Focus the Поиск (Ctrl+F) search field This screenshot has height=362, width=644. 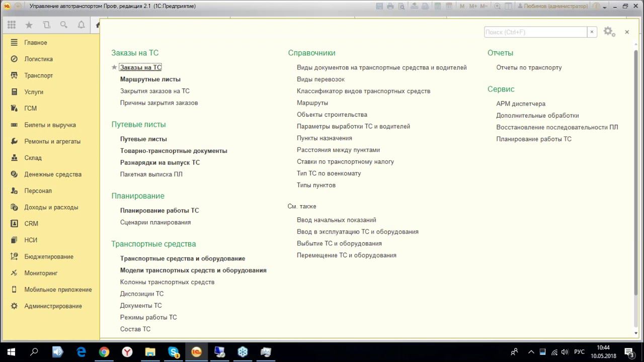click(x=535, y=32)
